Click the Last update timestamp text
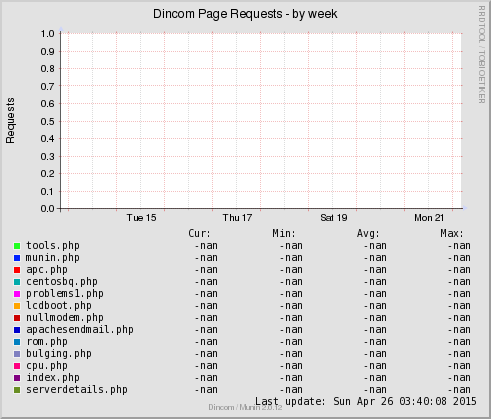The height and width of the screenshot is (419, 491). coord(366,401)
